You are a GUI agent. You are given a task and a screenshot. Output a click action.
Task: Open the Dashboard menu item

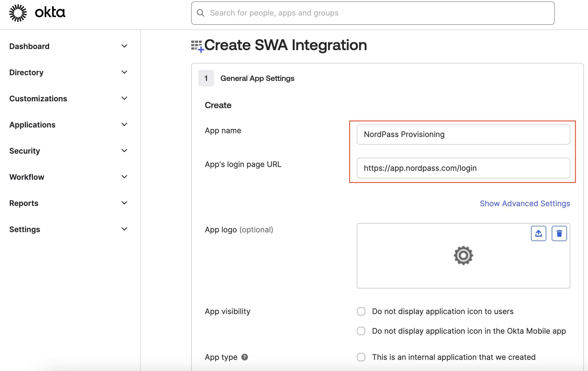click(29, 46)
